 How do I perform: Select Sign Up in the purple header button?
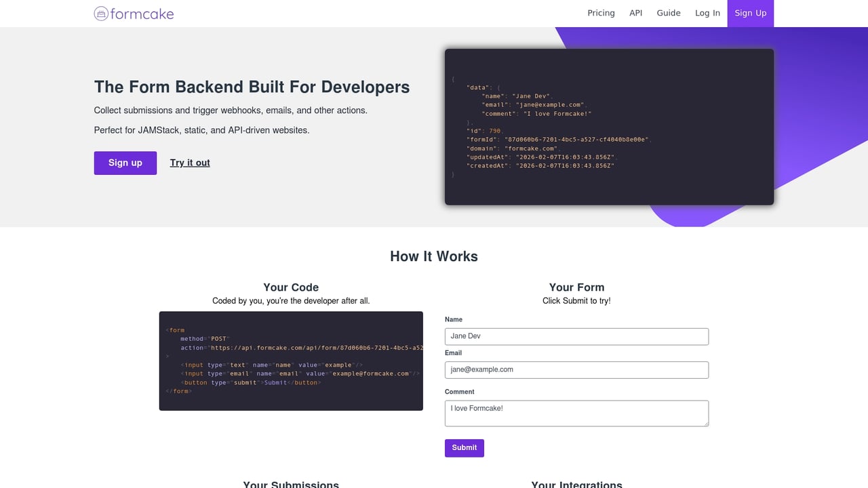click(750, 13)
